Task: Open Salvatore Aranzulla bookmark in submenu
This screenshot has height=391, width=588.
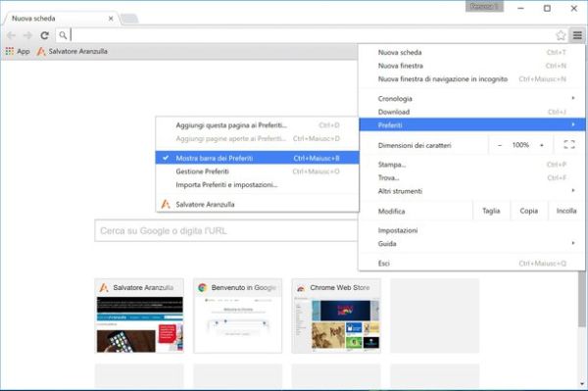Action: pyautogui.click(x=257, y=204)
